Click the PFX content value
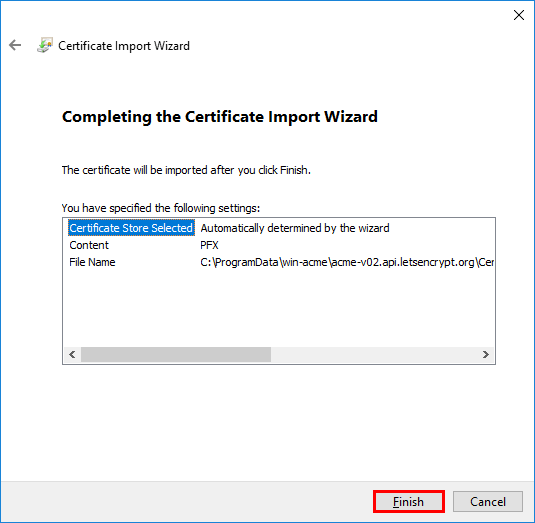535x523 pixels. click(x=209, y=245)
